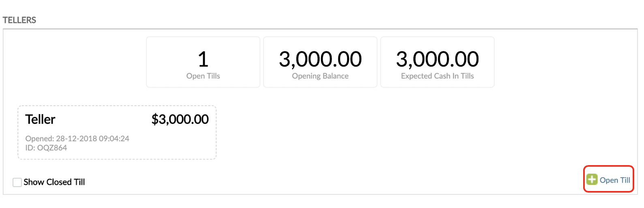This screenshot has width=644, height=208.
Task: Click the green plus Open Till icon
Action: (x=592, y=179)
